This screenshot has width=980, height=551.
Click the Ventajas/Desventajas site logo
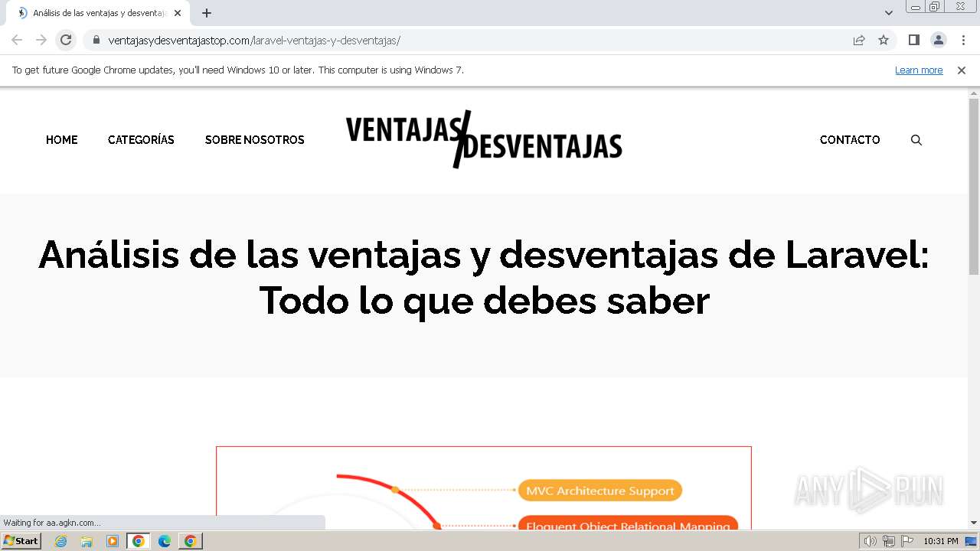point(484,139)
